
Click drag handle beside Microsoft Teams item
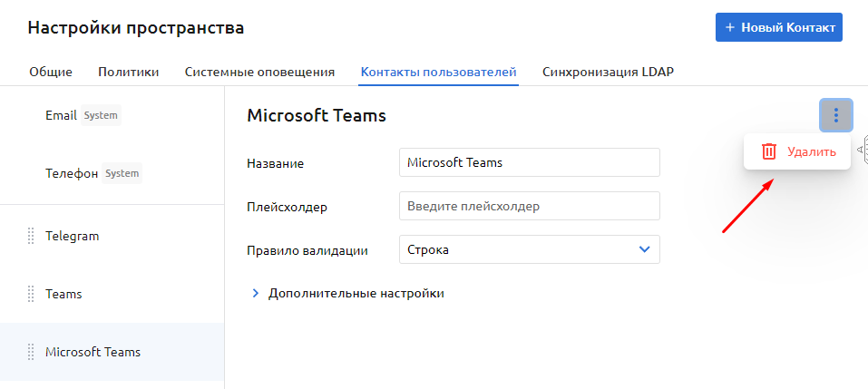(31, 353)
